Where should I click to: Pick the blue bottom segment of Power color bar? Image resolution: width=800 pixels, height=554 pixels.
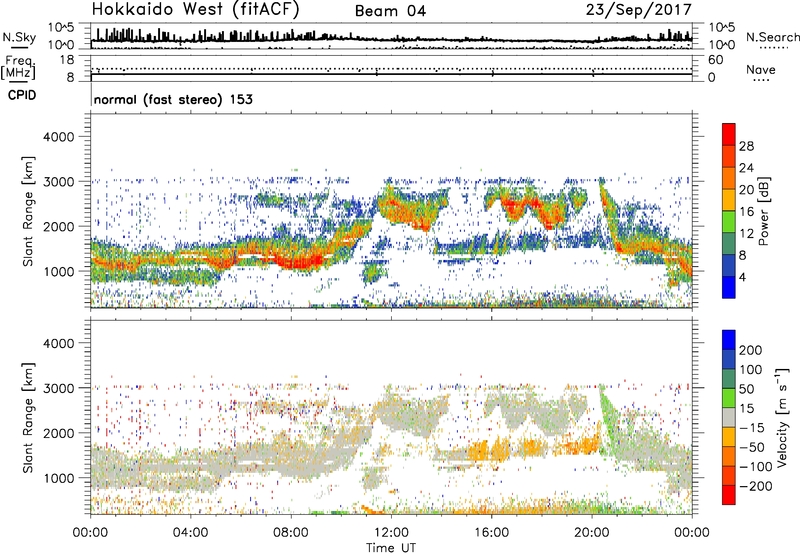click(729, 287)
